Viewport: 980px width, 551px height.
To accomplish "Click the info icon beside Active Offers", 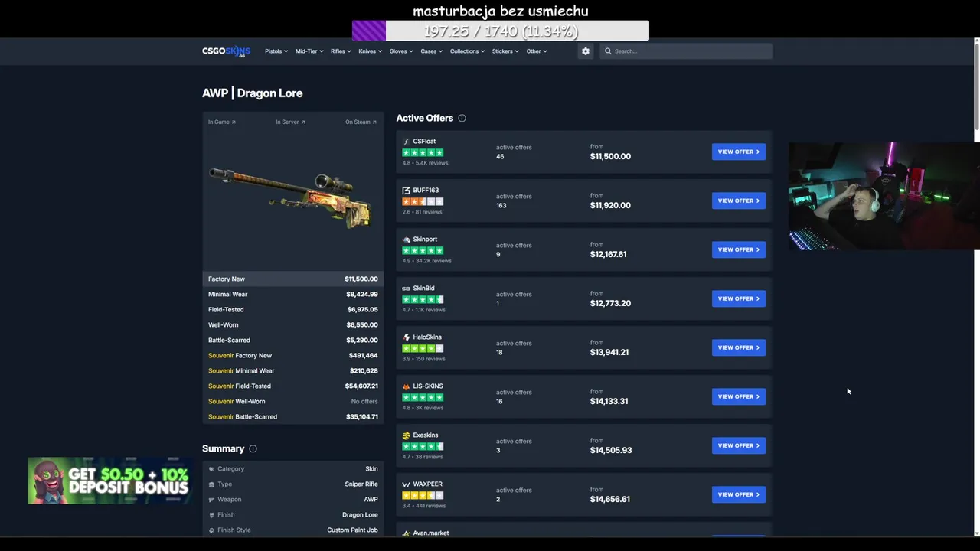I will coord(462,118).
